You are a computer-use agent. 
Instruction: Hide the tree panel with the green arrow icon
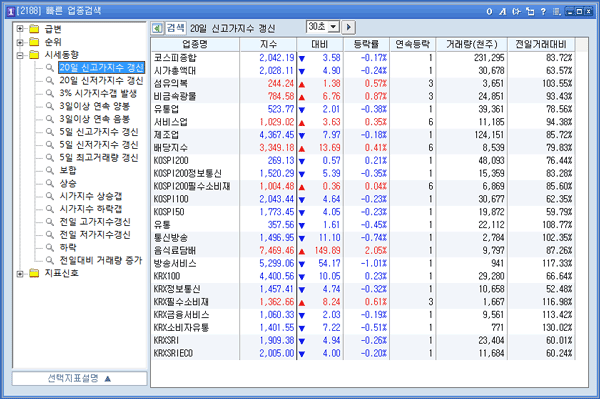157,28
